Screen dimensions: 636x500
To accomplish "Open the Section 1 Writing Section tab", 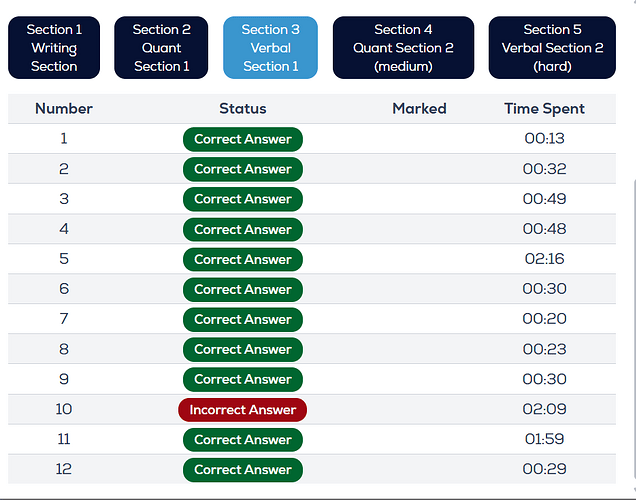I will click(54, 47).
